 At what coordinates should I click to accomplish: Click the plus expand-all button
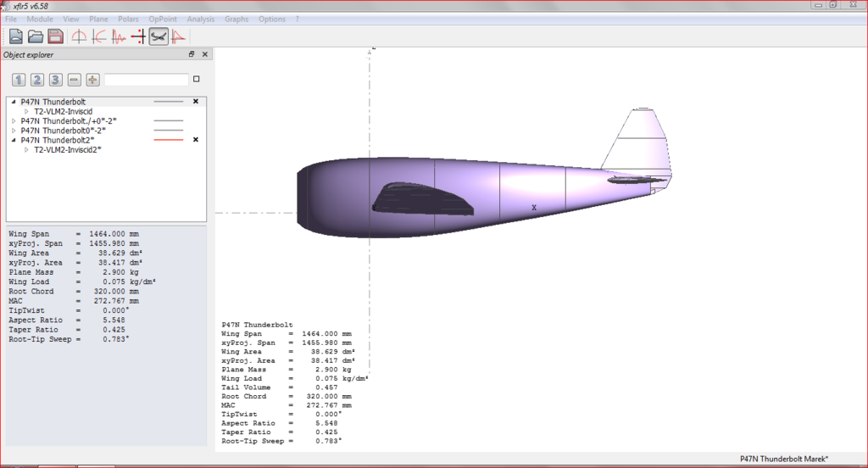tap(92, 80)
